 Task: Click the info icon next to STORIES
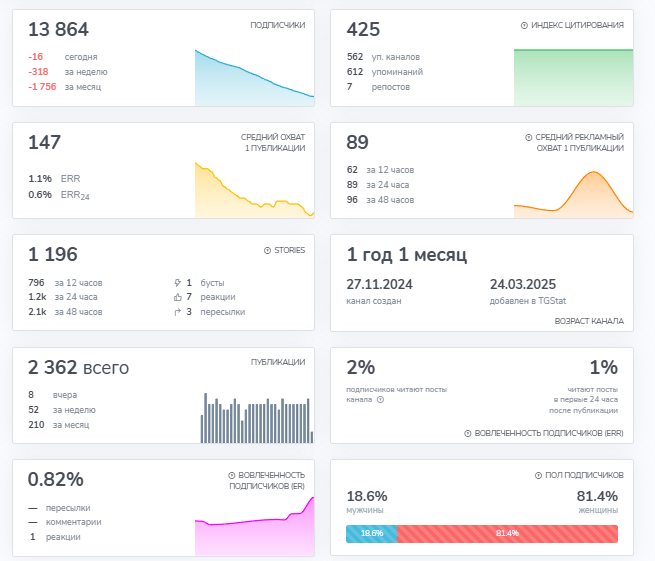click(267, 250)
